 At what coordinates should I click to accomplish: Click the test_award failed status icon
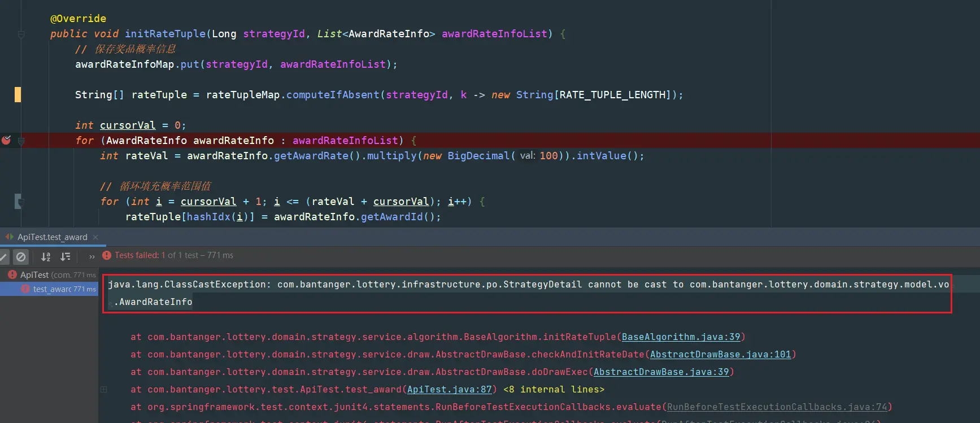[25, 289]
